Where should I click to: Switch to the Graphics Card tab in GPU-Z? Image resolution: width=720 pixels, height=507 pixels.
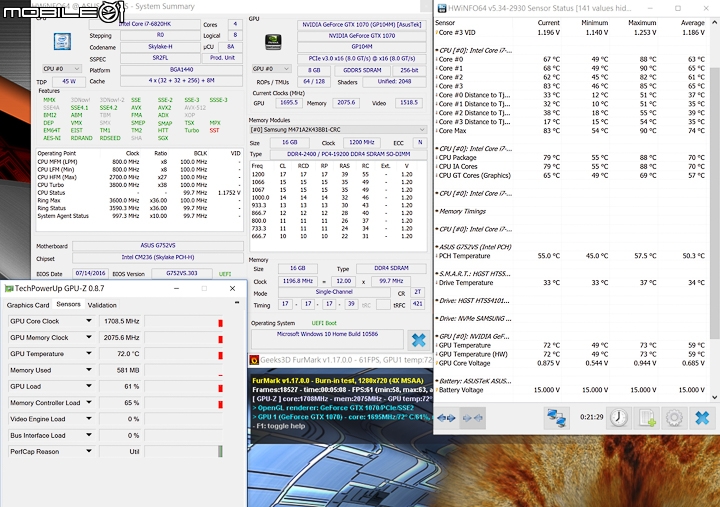[28, 305]
